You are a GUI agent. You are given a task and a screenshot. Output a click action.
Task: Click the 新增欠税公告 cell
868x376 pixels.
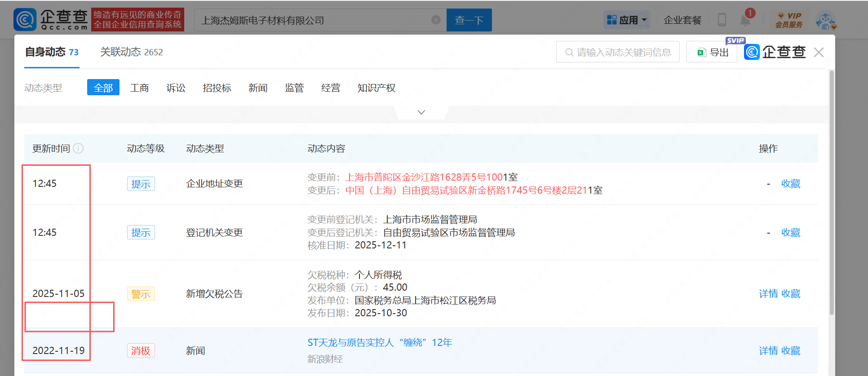point(214,293)
